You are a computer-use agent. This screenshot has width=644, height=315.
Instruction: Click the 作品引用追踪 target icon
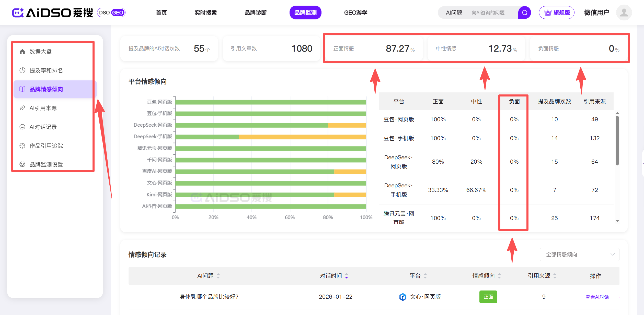[x=22, y=146]
